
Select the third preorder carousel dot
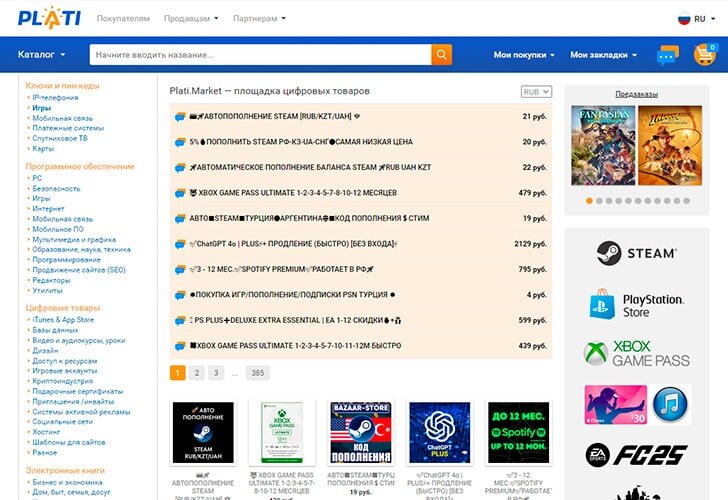pos(609,201)
